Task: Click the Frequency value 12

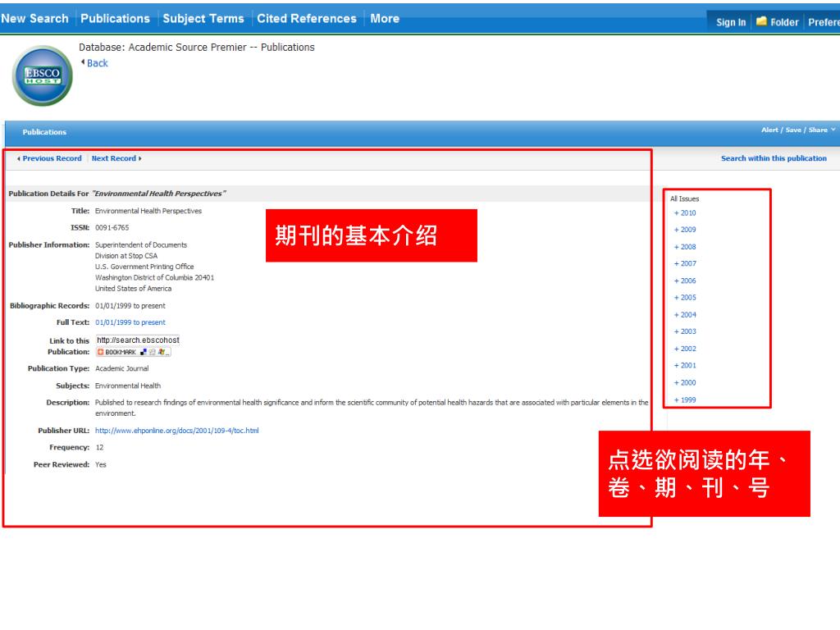Action: [99, 447]
